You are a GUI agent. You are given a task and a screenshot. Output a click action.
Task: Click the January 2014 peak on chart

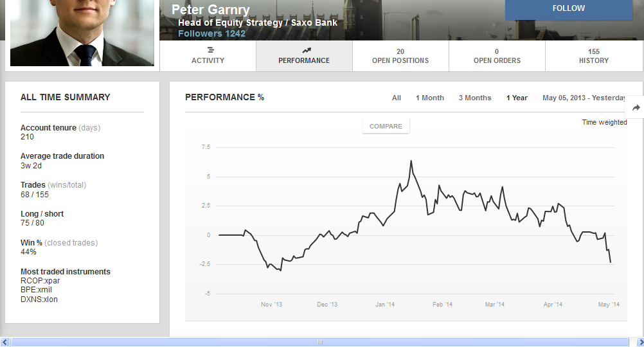[411, 161]
